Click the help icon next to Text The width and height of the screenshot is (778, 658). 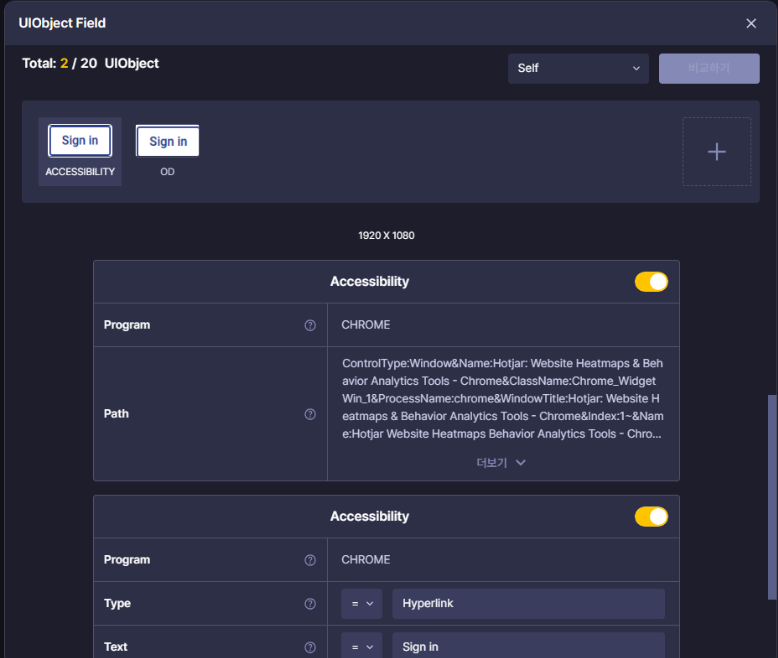(x=310, y=647)
